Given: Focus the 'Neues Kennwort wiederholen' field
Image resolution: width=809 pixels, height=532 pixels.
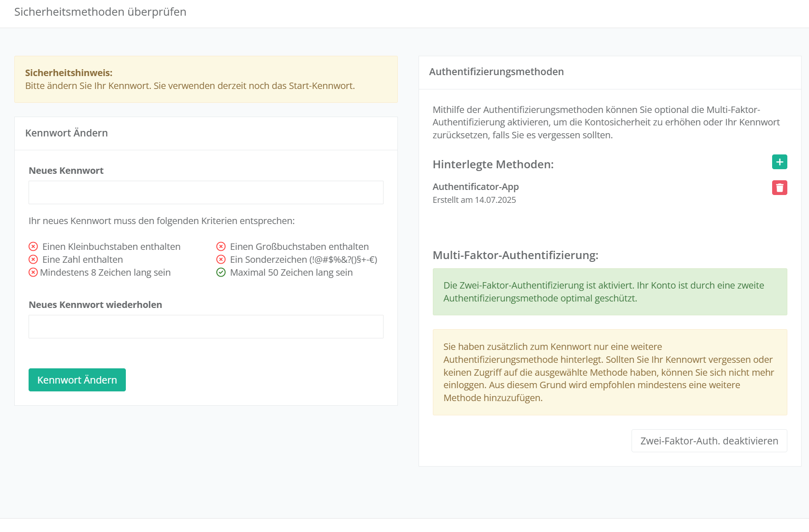Looking at the screenshot, I should click(x=206, y=327).
